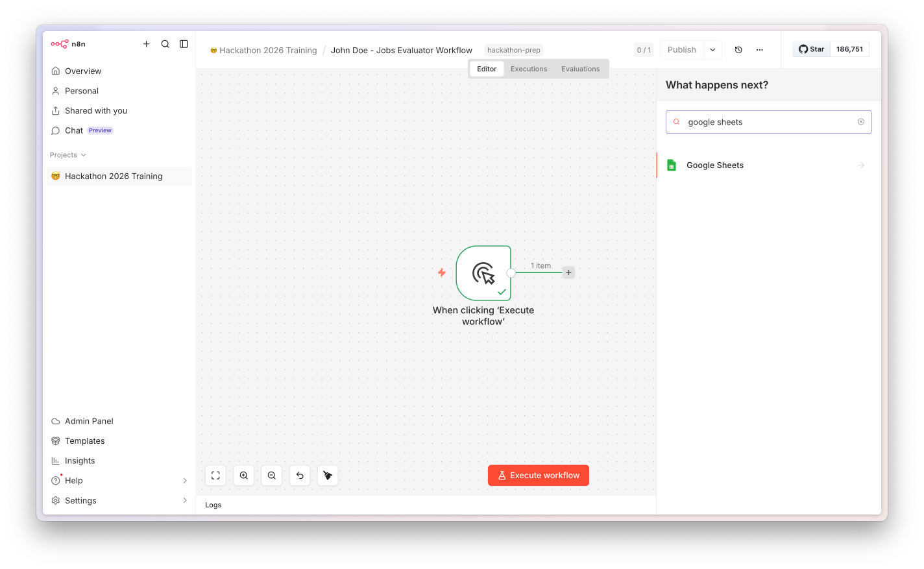
Task: Collapse the sidebar with the panel icon
Action: coord(184,44)
